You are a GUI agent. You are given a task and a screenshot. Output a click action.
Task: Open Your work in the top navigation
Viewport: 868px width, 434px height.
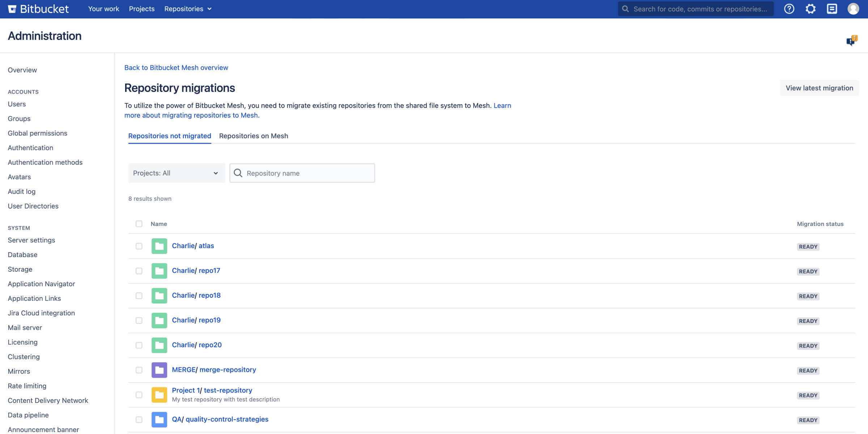[103, 9]
